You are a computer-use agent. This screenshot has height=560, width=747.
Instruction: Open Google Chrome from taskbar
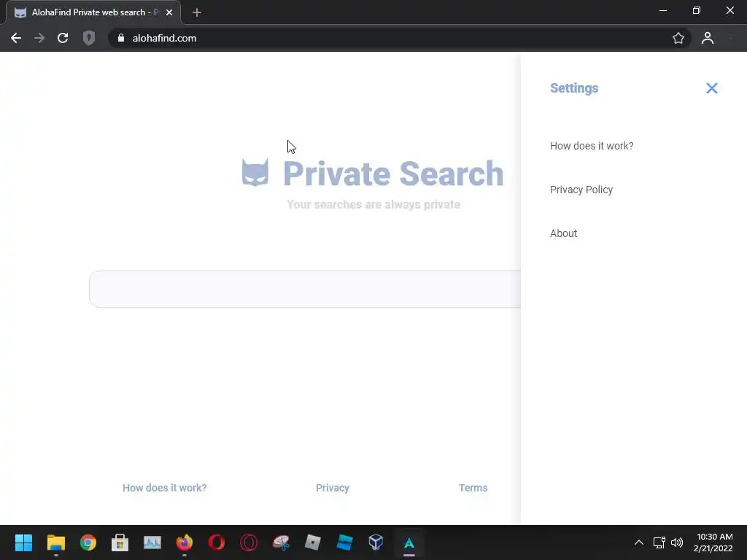click(x=88, y=542)
